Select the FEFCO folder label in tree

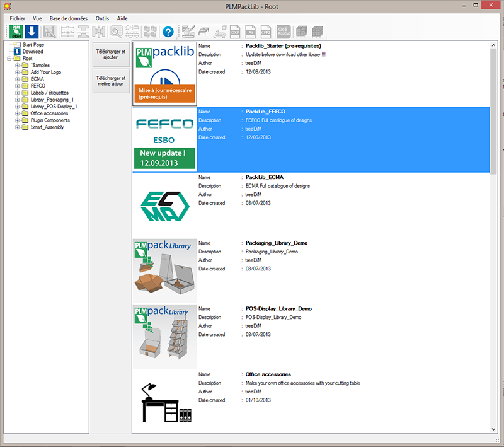click(x=38, y=86)
